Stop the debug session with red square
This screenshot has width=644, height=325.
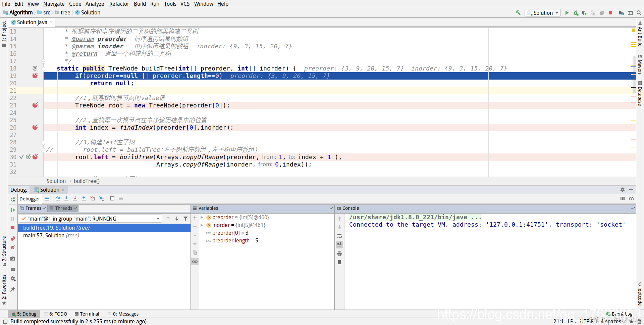(13, 228)
